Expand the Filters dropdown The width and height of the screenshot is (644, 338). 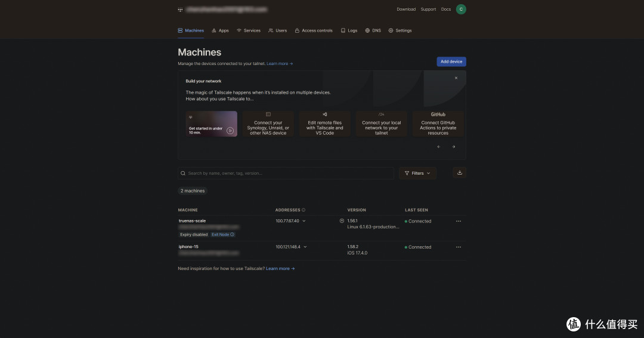417,173
